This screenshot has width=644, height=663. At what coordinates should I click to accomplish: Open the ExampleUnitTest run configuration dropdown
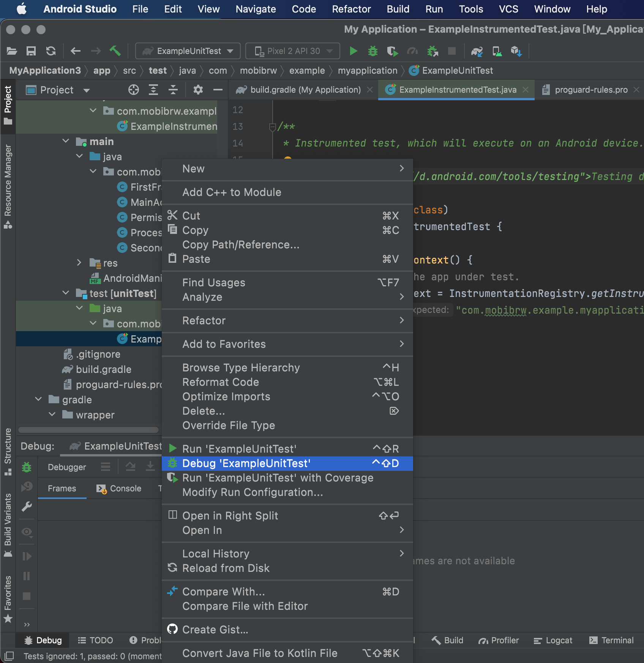(188, 51)
